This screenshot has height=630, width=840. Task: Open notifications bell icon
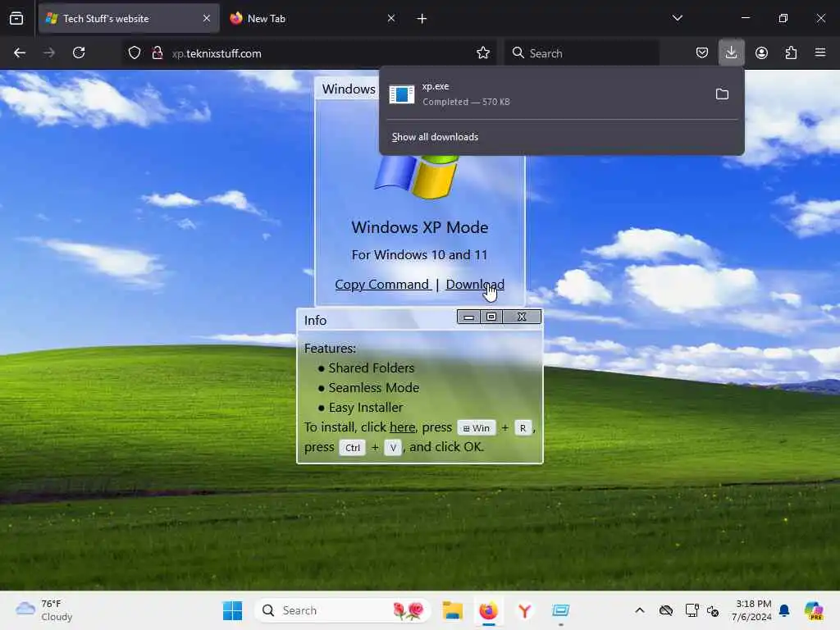(784, 610)
